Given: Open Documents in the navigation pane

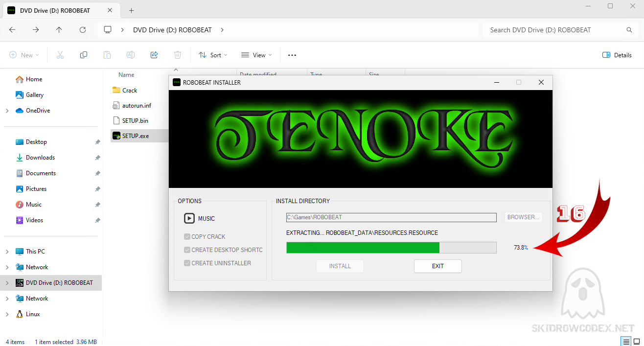Looking at the screenshot, I should 36,173.
